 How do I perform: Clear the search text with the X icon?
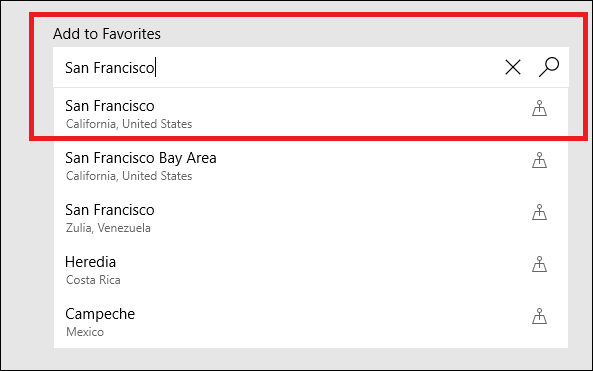pos(513,68)
